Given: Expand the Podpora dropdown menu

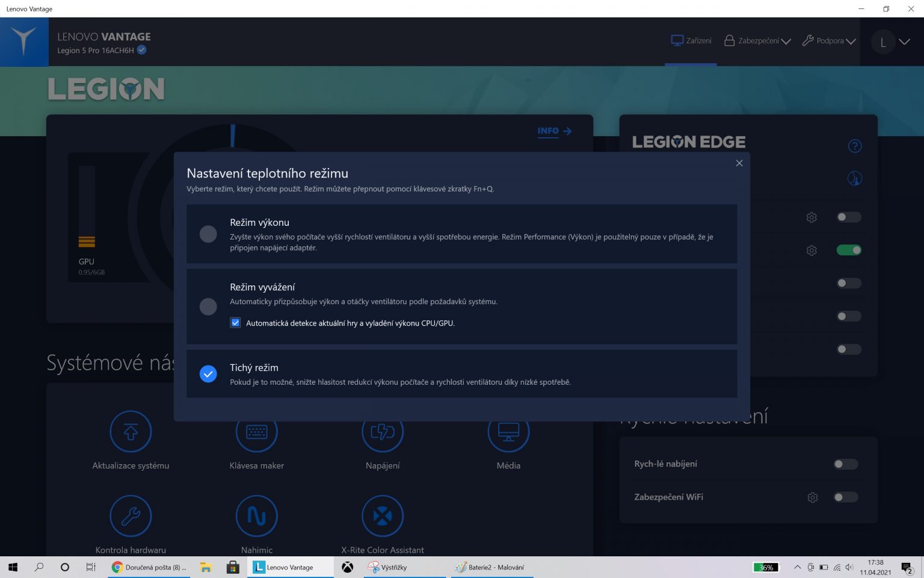Looking at the screenshot, I should point(829,41).
